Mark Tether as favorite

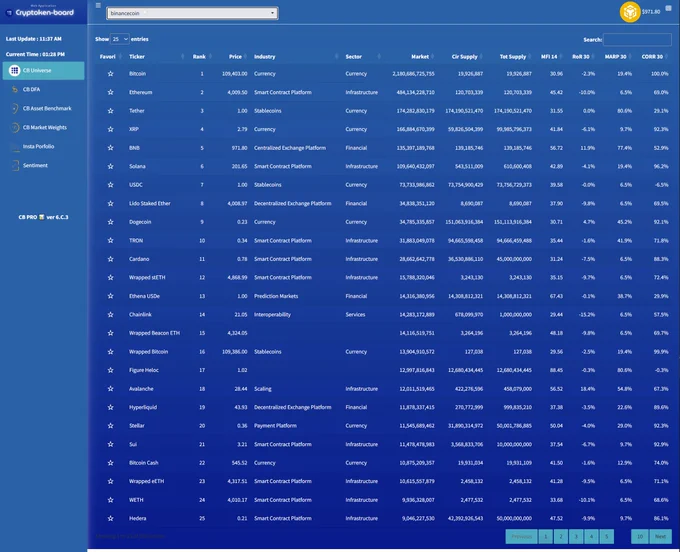click(x=111, y=111)
